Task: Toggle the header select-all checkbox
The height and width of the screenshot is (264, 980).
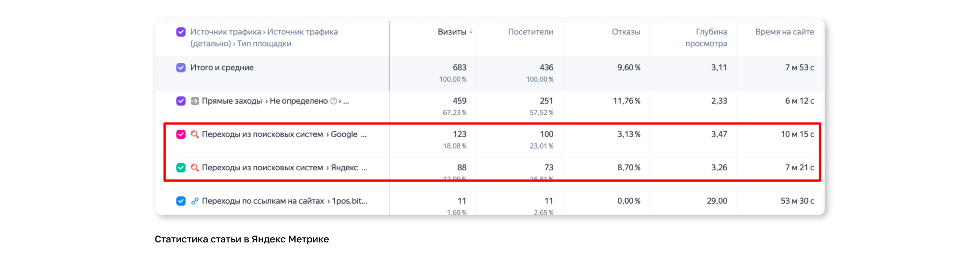Action: point(181,32)
